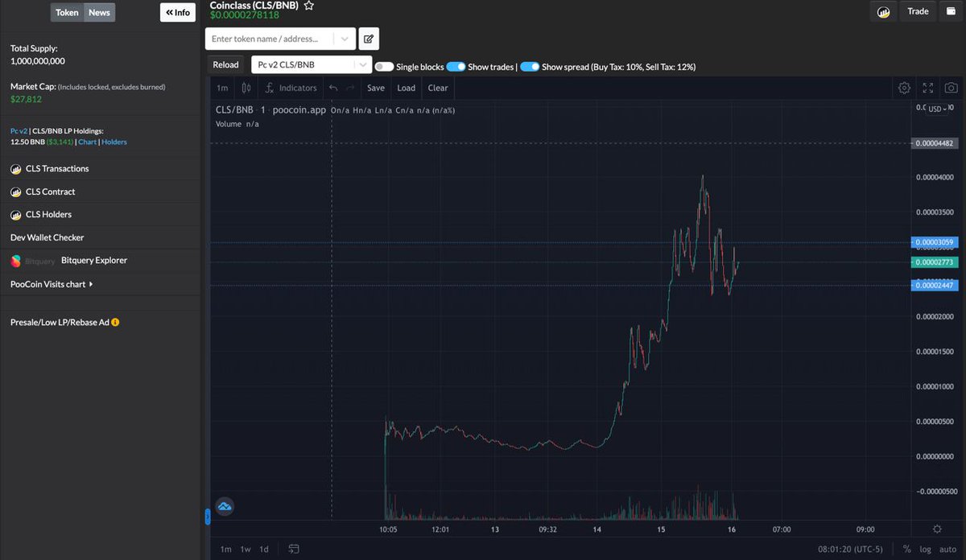
Task: Click the pencil edit icon next to token search
Action: [x=369, y=39]
